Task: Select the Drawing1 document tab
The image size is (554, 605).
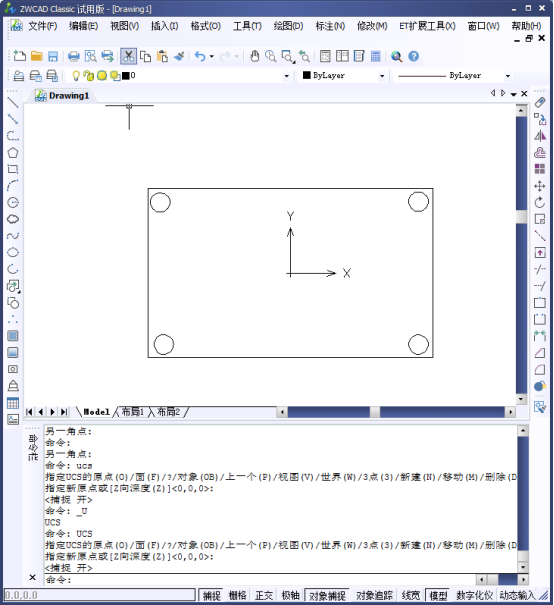Action: tap(62, 96)
